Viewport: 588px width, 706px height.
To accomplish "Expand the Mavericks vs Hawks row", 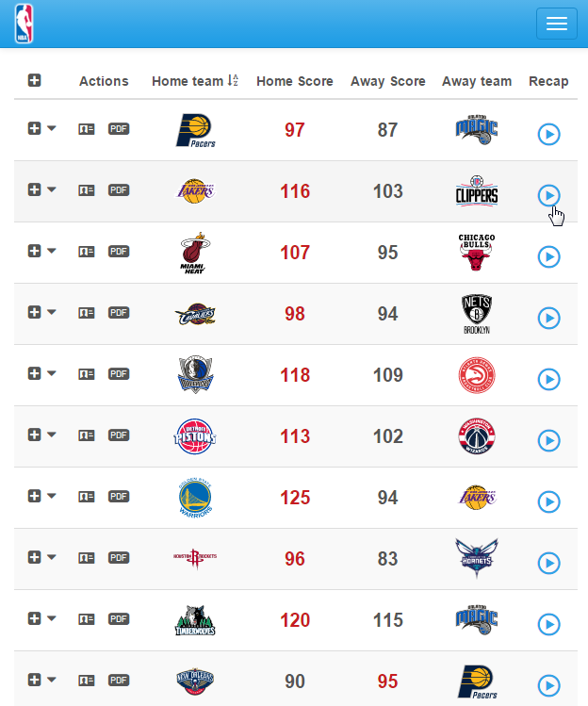I will (x=34, y=374).
